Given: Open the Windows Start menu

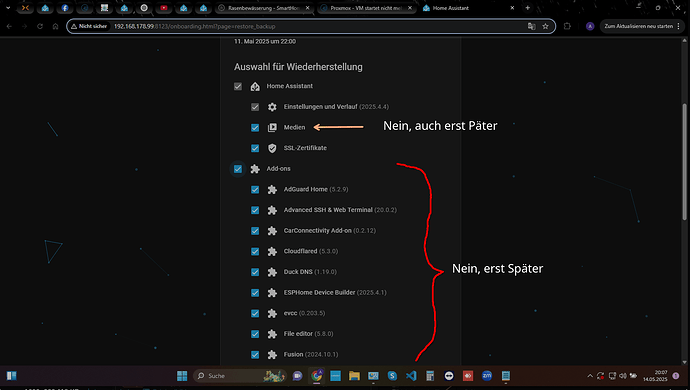Looking at the screenshot, I should pos(182,376).
